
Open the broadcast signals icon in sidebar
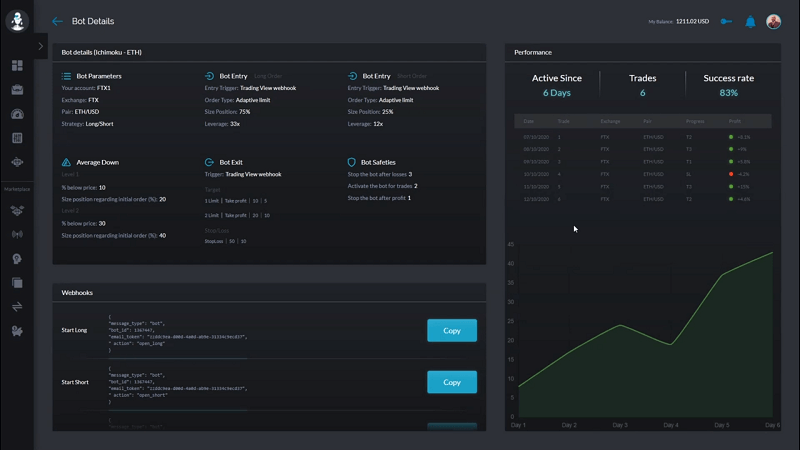point(17,235)
